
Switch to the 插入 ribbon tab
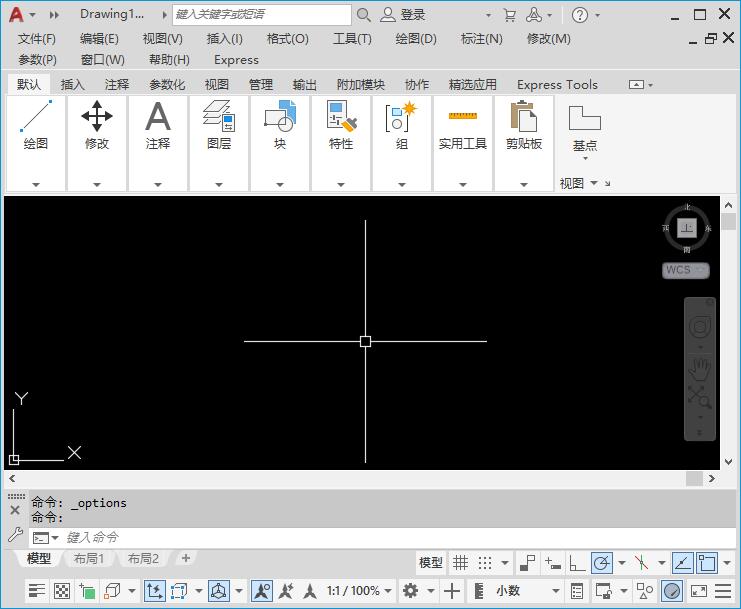[72, 85]
